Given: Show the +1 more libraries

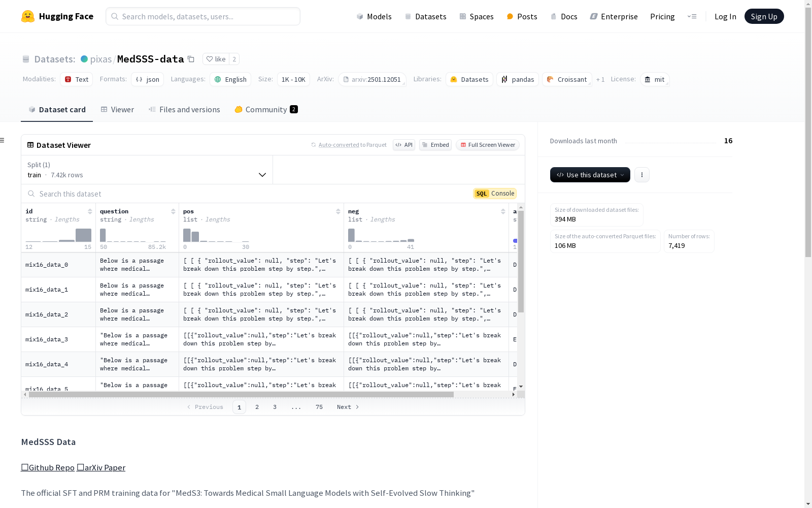Looking at the screenshot, I should point(600,79).
